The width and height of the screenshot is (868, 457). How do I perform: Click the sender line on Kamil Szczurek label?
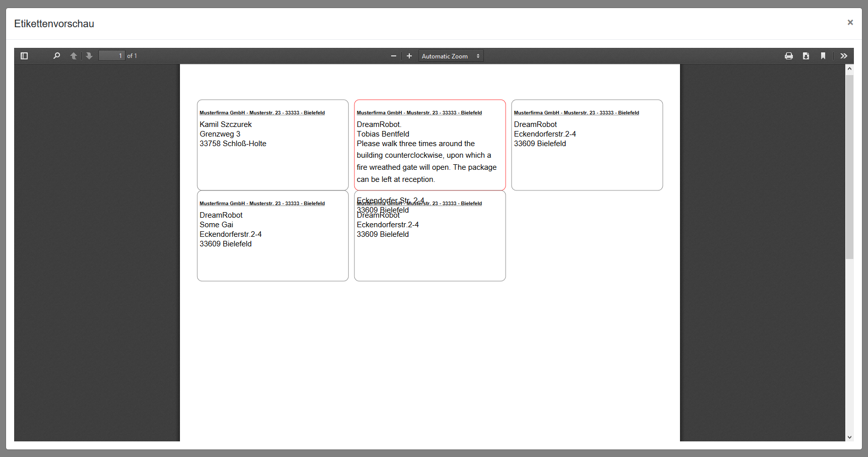[262, 113]
